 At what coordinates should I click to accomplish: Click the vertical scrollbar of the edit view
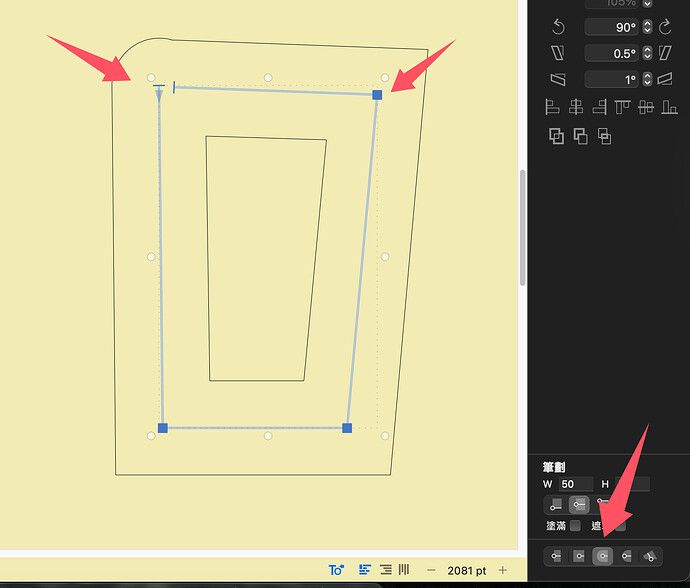click(x=522, y=228)
